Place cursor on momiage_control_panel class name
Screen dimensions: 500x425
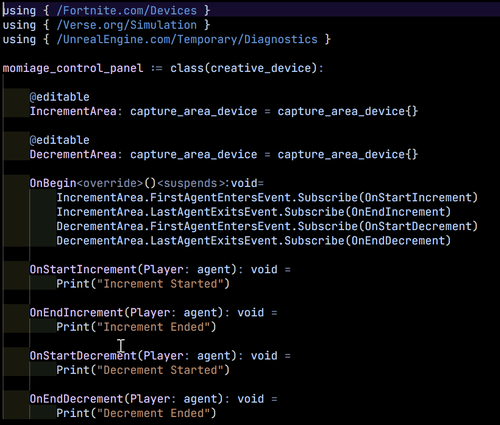(73, 68)
